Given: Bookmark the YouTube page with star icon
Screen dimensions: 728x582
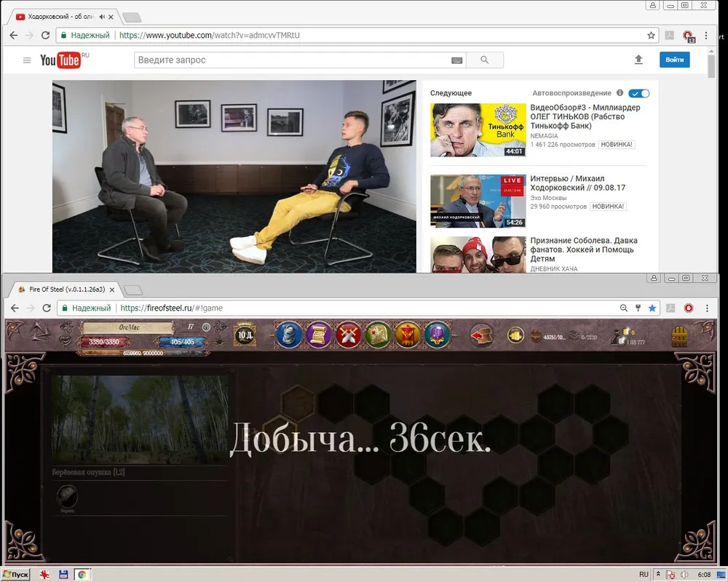Looking at the screenshot, I should 651,35.
